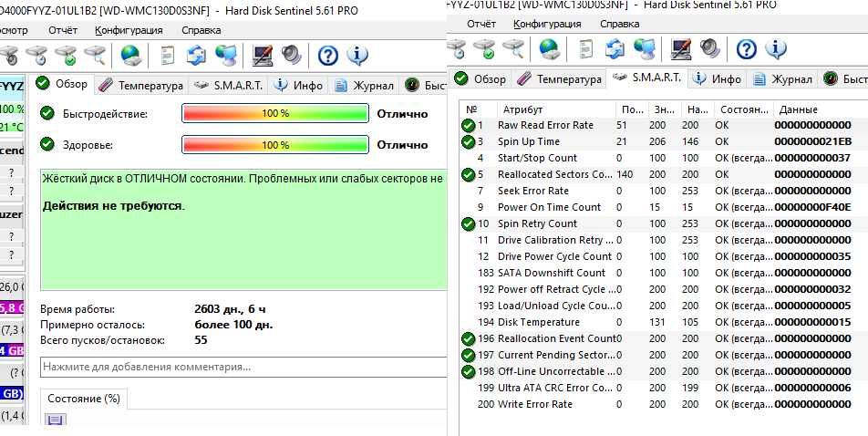Open the Отчёт menu in S.M.A.R.T. window
868x436 pixels.
pos(481,24)
